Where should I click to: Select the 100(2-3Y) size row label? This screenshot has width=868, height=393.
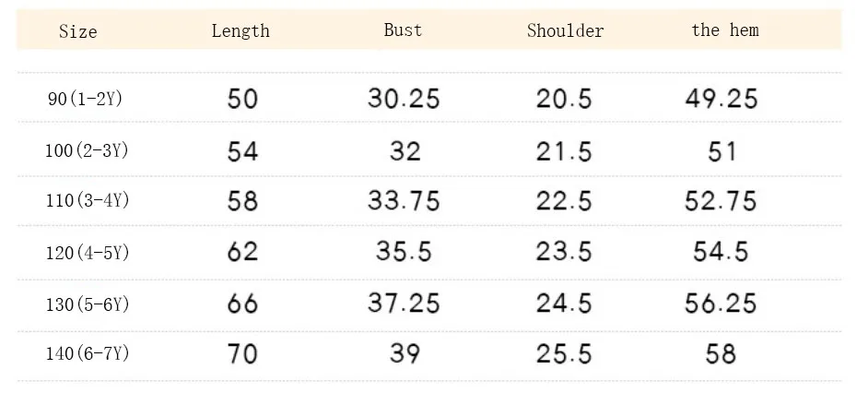coord(87,150)
